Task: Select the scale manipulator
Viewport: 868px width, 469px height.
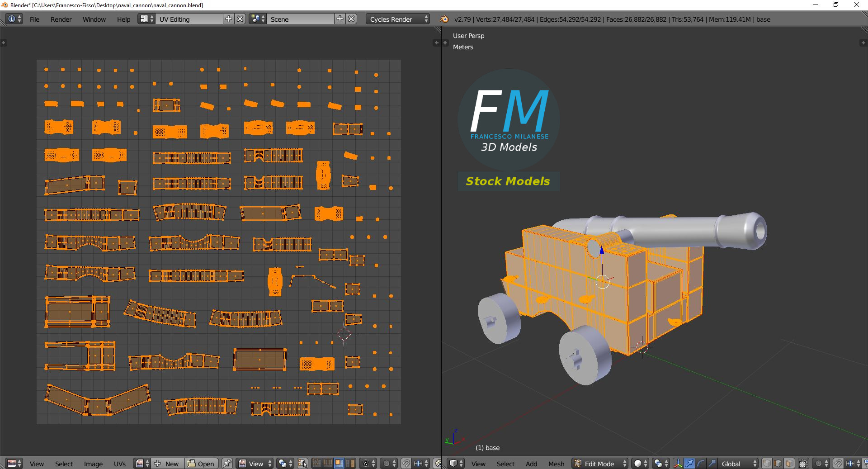Action: pyautogui.click(x=712, y=464)
